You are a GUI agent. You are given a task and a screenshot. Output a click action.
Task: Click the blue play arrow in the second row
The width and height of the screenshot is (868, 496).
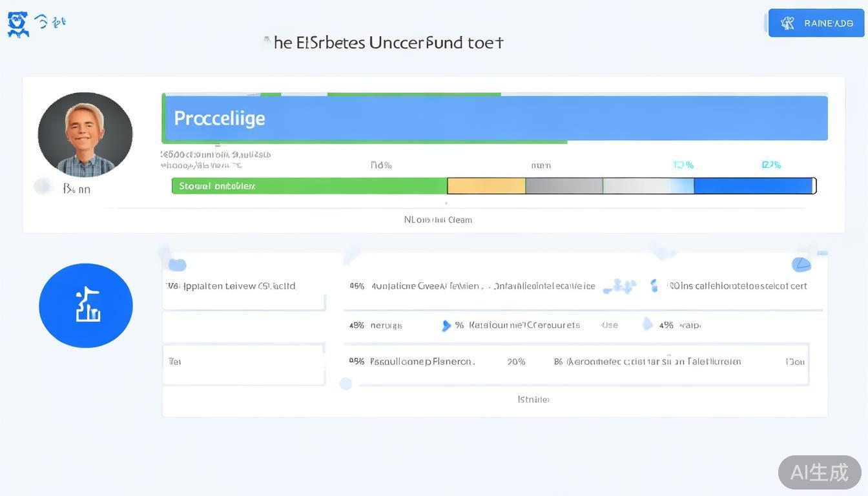(446, 325)
